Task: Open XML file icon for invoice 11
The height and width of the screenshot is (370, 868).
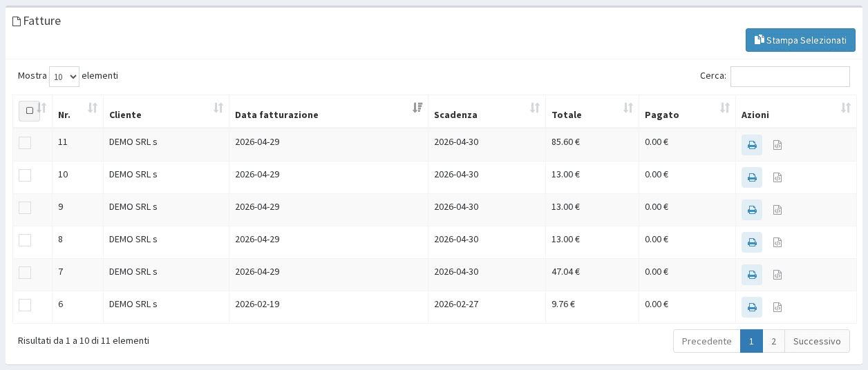Action: click(777, 145)
